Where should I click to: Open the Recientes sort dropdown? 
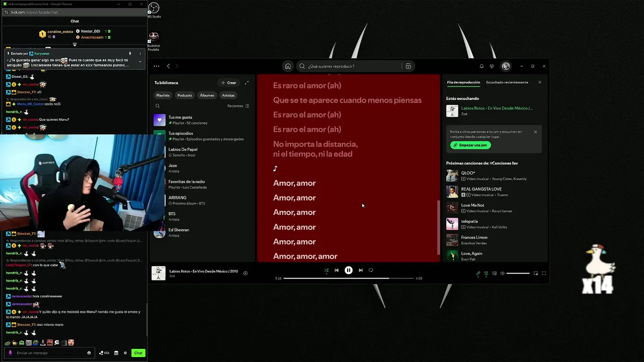point(238,106)
